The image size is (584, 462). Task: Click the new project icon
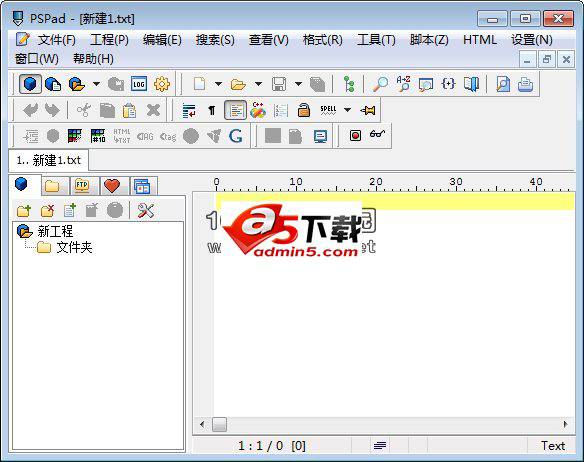(53, 84)
